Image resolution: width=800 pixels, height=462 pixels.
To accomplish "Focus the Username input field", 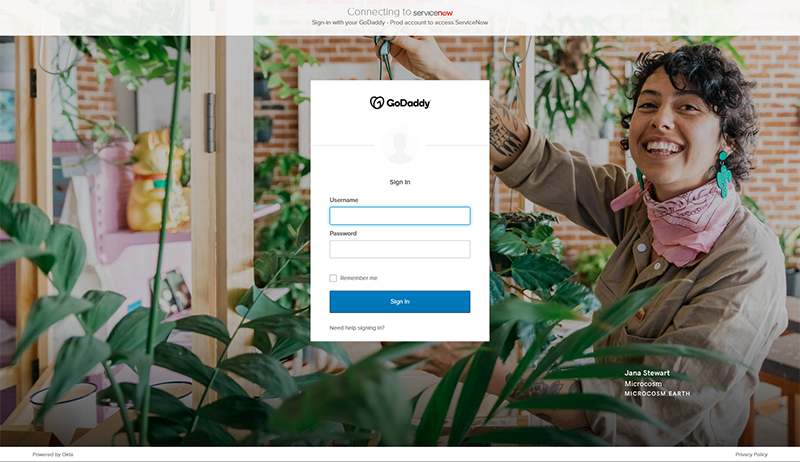I will tap(400, 216).
